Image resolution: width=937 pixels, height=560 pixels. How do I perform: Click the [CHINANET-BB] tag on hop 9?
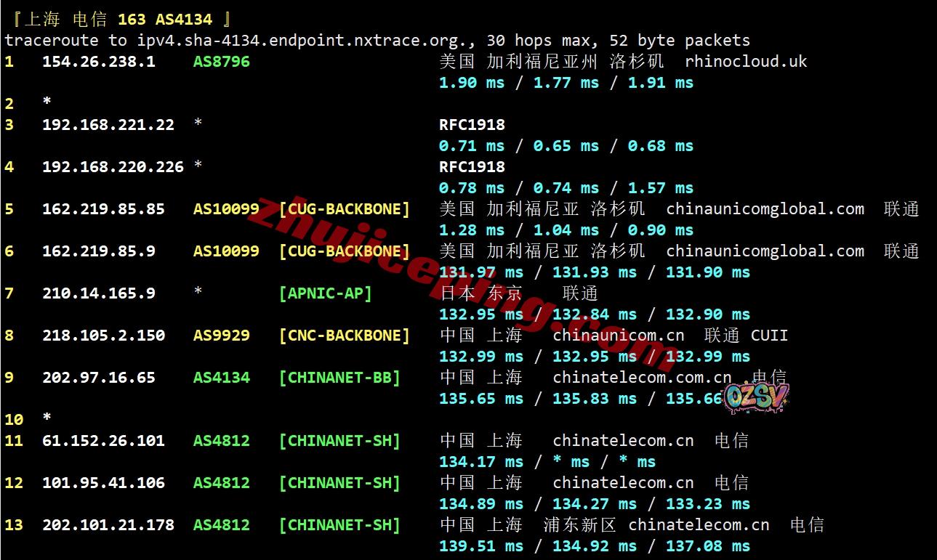[339, 378]
